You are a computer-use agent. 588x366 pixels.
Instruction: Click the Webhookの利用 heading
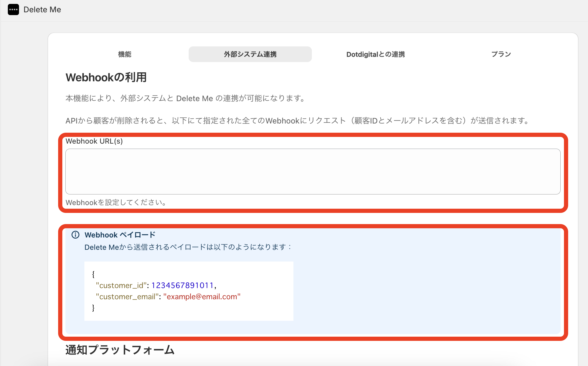click(x=106, y=77)
